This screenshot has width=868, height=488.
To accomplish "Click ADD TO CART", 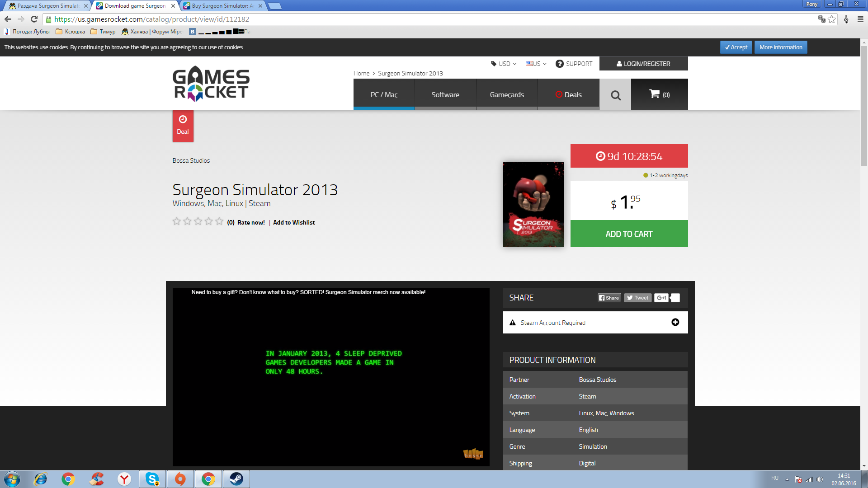I will click(629, 234).
